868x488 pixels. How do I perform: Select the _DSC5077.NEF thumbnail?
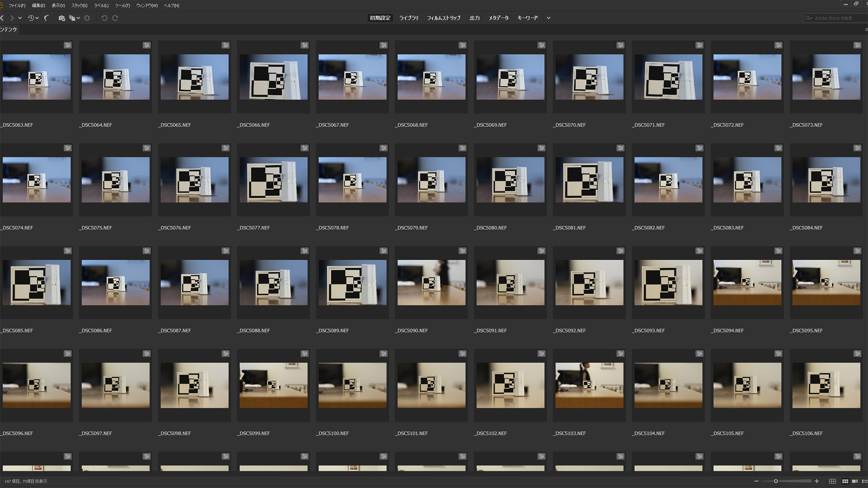tap(273, 180)
